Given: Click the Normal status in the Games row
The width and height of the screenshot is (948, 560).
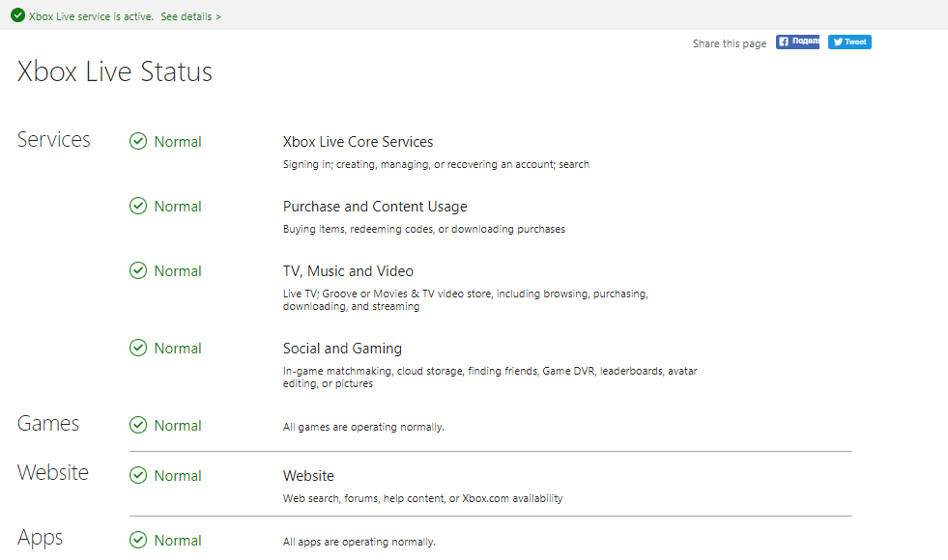Looking at the screenshot, I should [178, 426].
